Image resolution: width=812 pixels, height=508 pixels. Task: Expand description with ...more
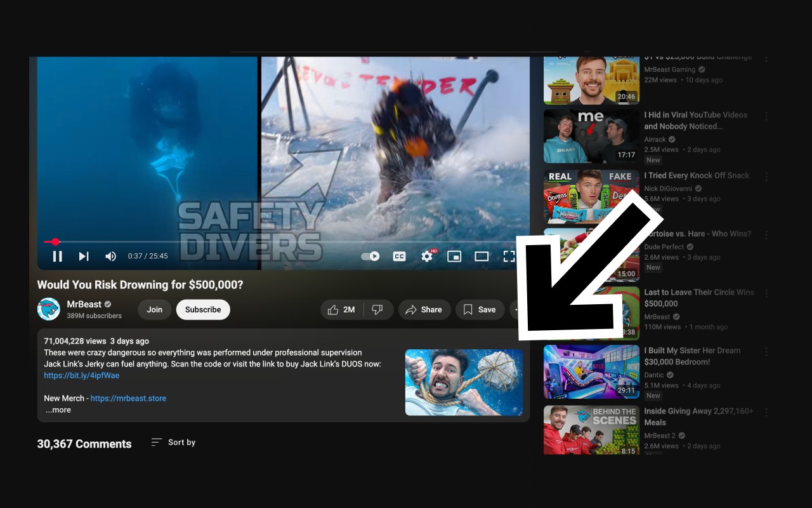coord(58,410)
